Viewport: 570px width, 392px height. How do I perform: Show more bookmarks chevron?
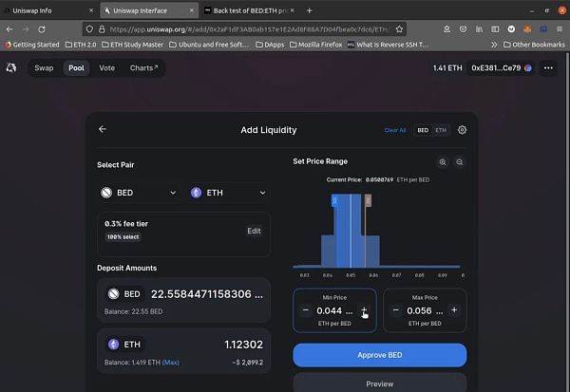tap(494, 45)
